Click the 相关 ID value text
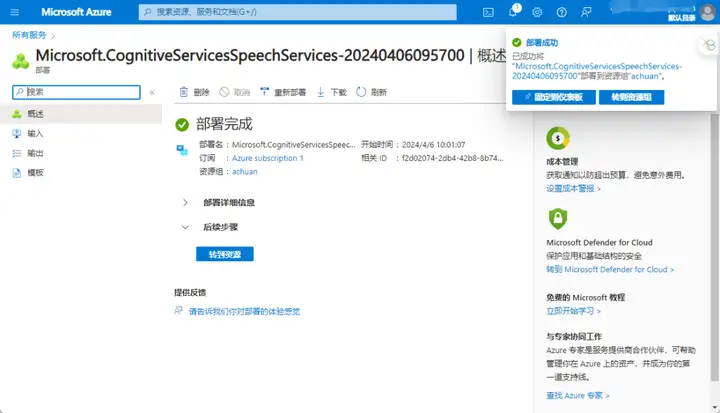The width and height of the screenshot is (720, 413). (453, 158)
